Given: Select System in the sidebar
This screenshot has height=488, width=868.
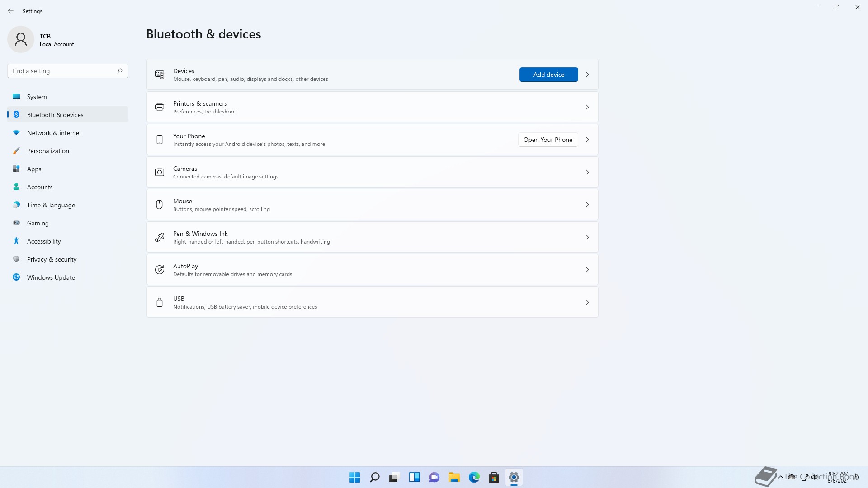Looking at the screenshot, I should pos(68,97).
